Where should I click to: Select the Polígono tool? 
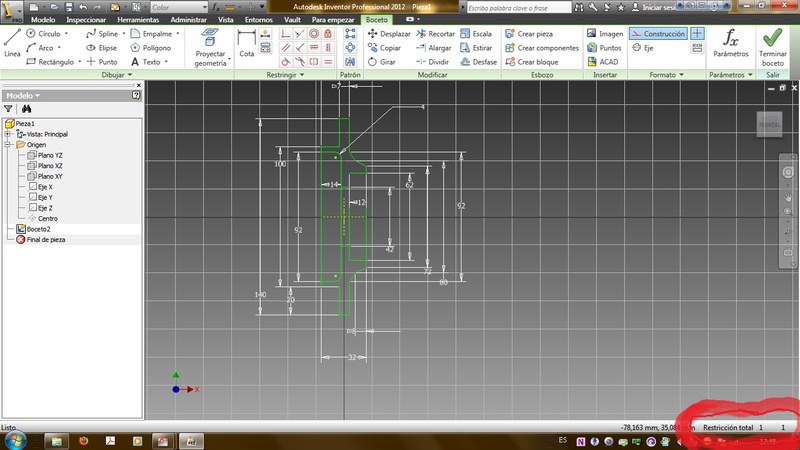pos(150,47)
